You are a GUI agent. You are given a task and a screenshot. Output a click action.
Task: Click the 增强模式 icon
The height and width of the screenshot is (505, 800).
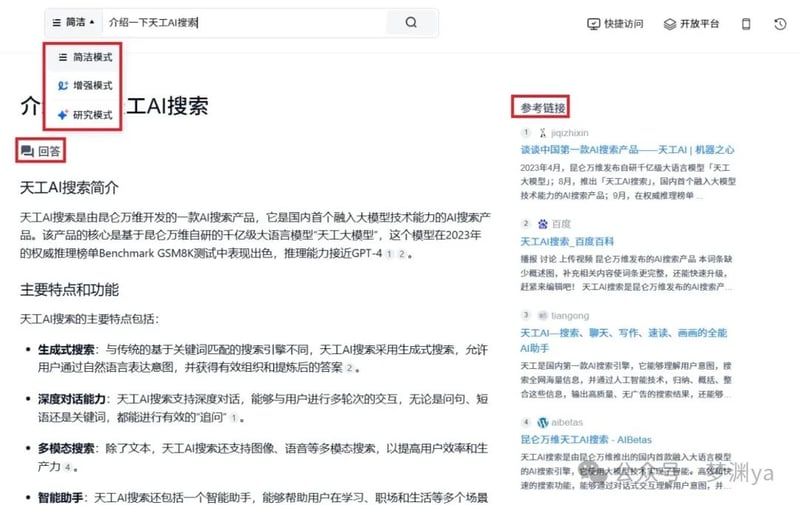62,86
